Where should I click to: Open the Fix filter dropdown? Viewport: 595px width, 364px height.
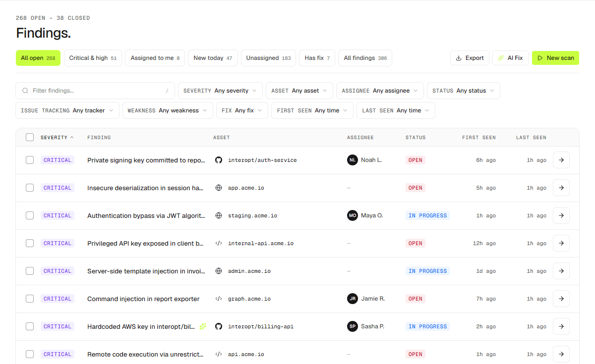[242, 110]
